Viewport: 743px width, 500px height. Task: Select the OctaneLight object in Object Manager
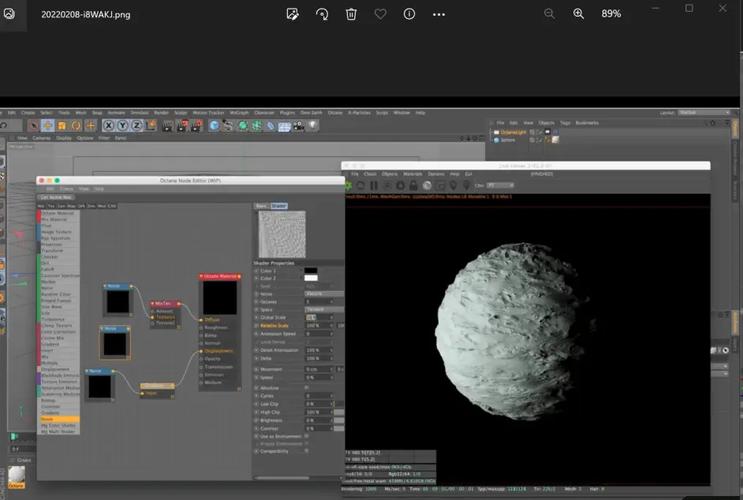pyautogui.click(x=513, y=132)
